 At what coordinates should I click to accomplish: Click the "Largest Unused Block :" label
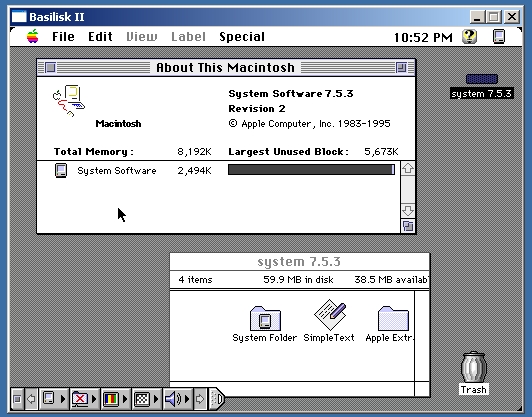point(289,152)
